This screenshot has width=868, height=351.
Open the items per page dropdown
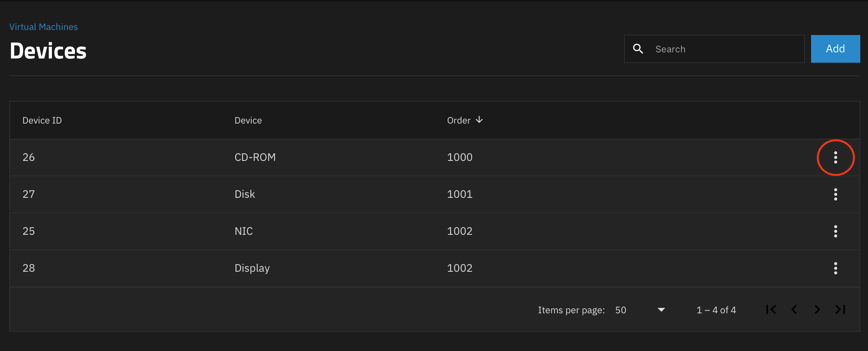[x=641, y=310]
